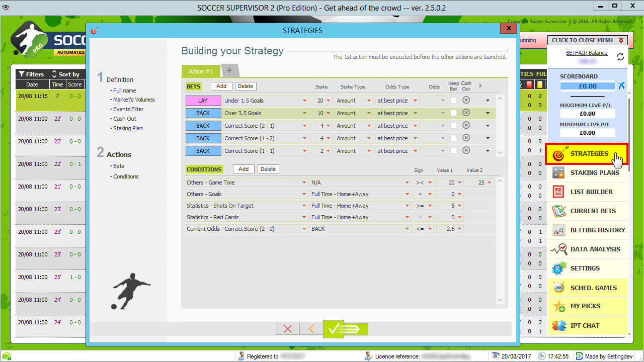Tick Keep Bet for Correct Score (1 - 1)

[x=453, y=151]
